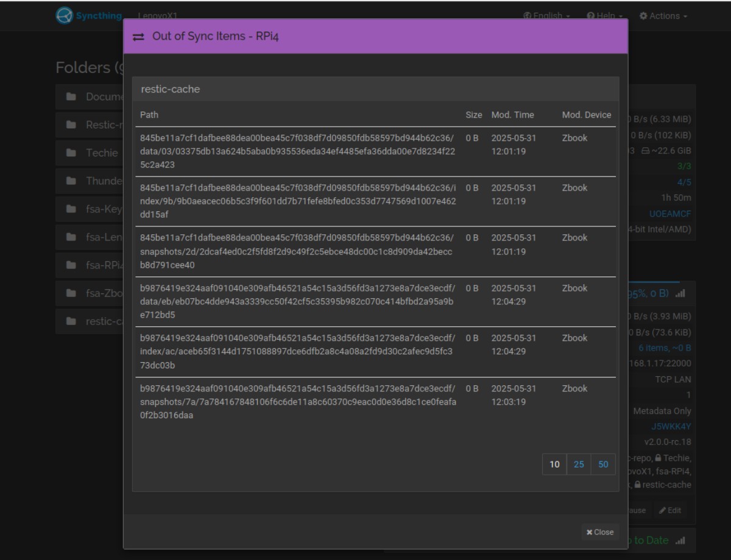Set page size to 10 items
The width and height of the screenshot is (731, 560).
click(554, 464)
